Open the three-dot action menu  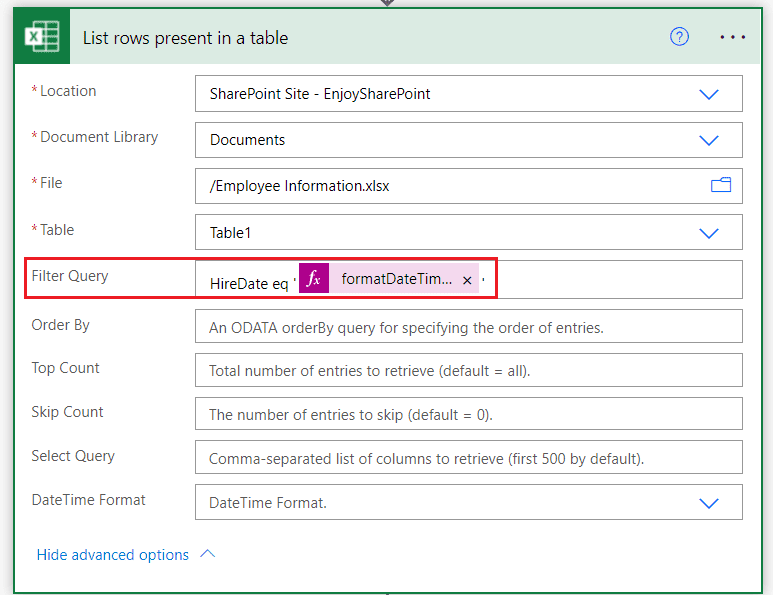732,37
